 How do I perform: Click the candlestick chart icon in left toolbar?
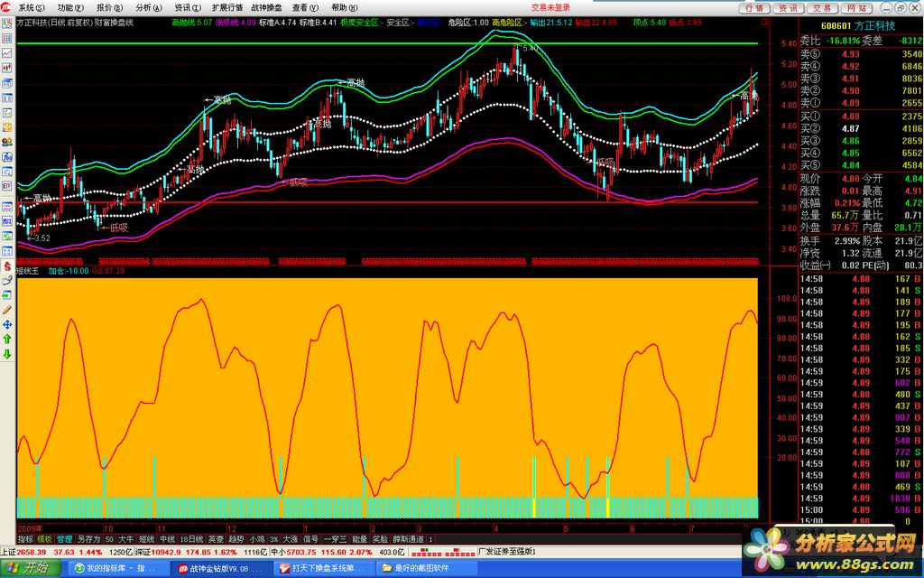(x=7, y=68)
